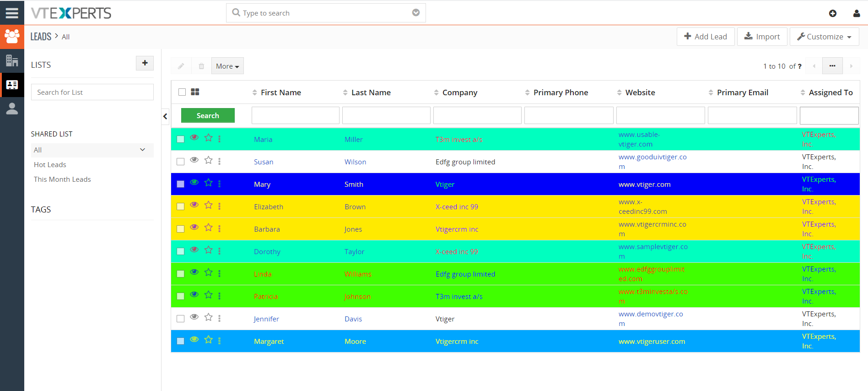Open row actions menu for Linda Williams
The height and width of the screenshot is (391, 868).
pos(220,273)
